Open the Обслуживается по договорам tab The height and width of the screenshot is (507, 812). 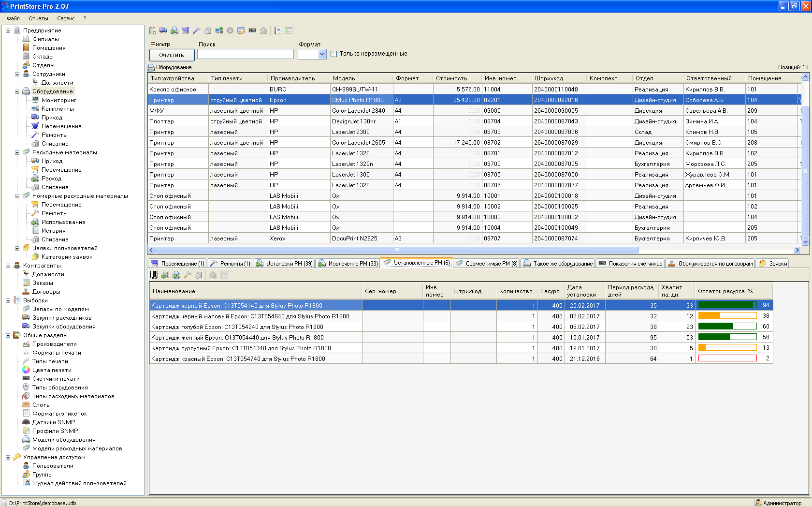coord(710,263)
